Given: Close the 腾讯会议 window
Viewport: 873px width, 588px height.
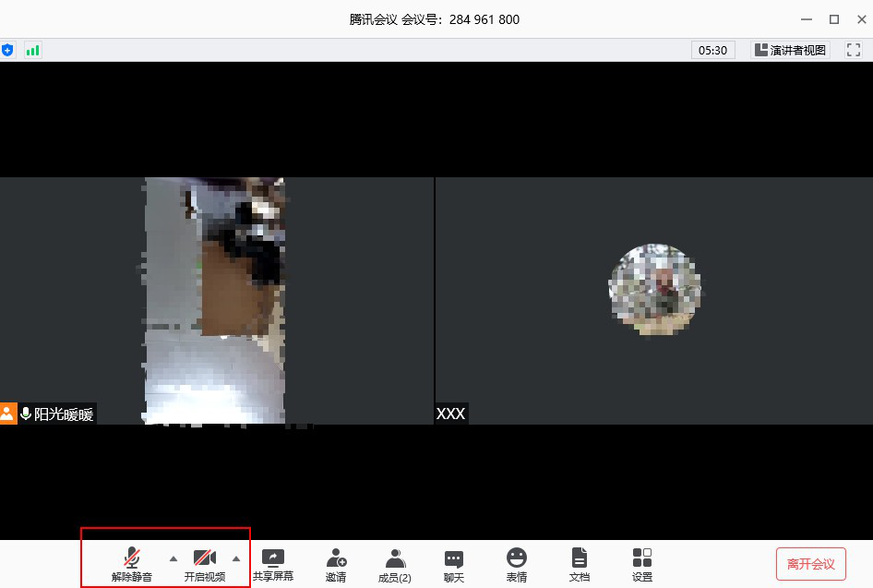Looking at the screenshot, I should 861,19.
